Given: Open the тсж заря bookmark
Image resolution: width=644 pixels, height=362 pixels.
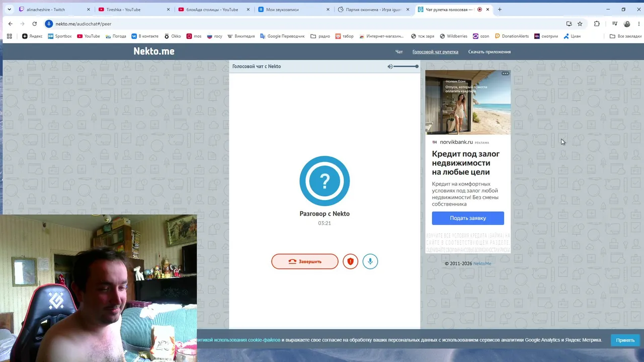Looking at the screenshot, I should coord(423,36).
